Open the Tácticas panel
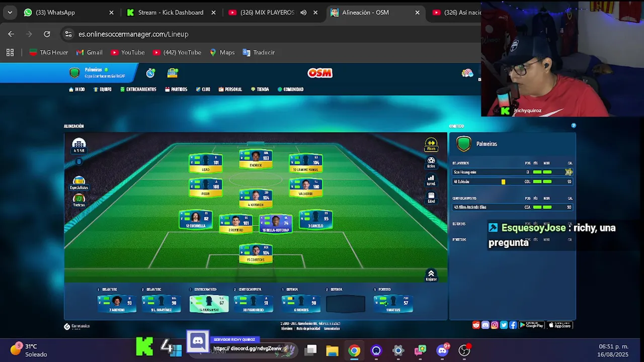Viewport: 644px width, 362px height. (79, 201)
